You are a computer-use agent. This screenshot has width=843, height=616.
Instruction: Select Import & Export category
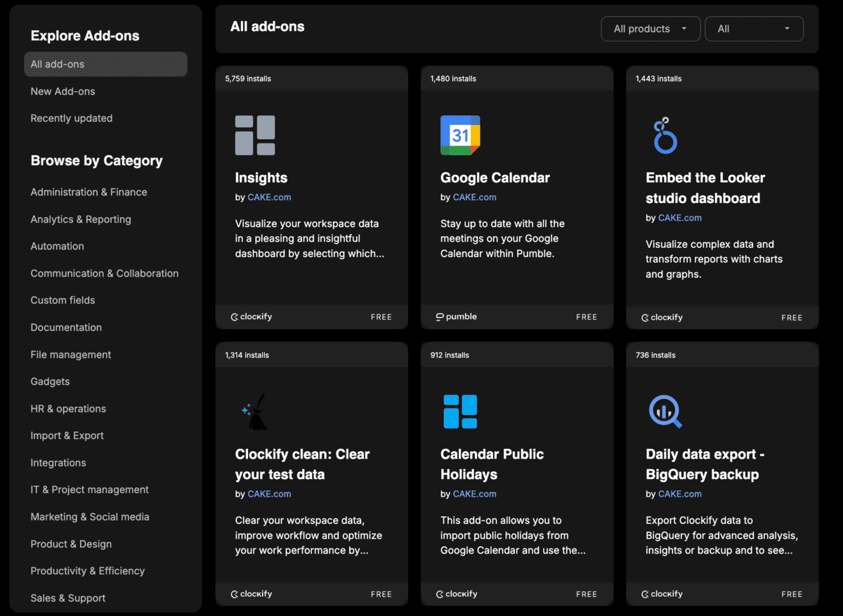pos(67,435)
